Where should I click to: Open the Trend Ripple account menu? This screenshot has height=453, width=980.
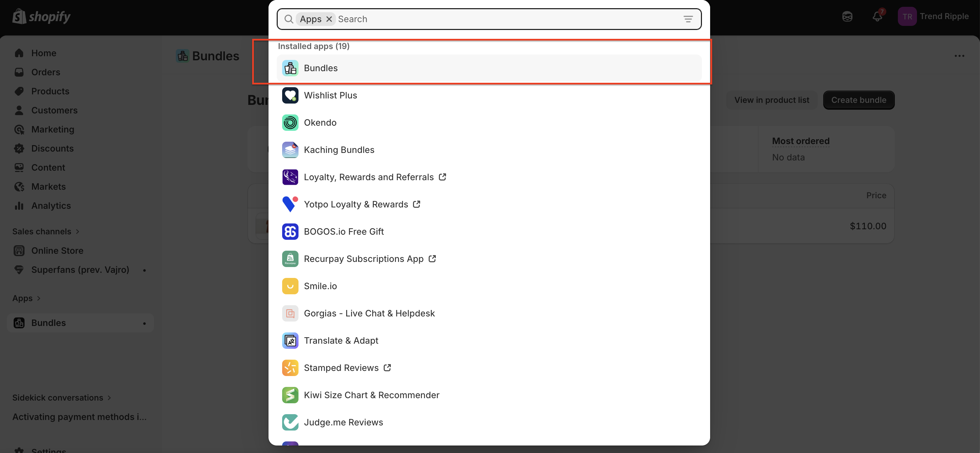(x=933, y=16)
